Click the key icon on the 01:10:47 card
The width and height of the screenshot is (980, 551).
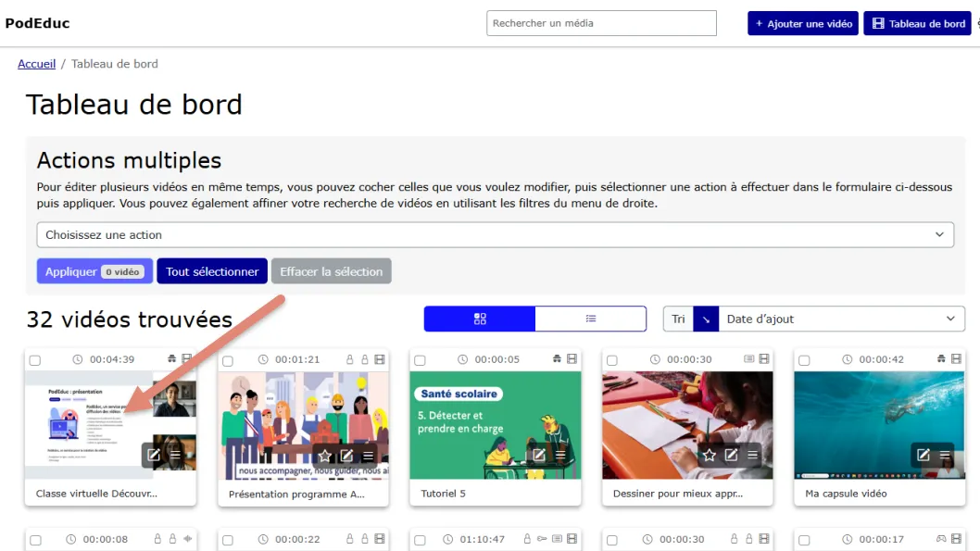tap(542, 539)
